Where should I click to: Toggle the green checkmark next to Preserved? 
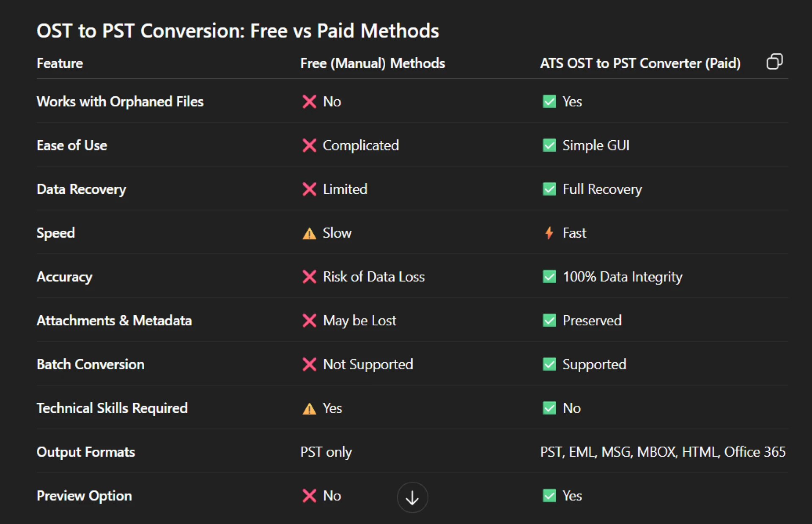[549, 321]
